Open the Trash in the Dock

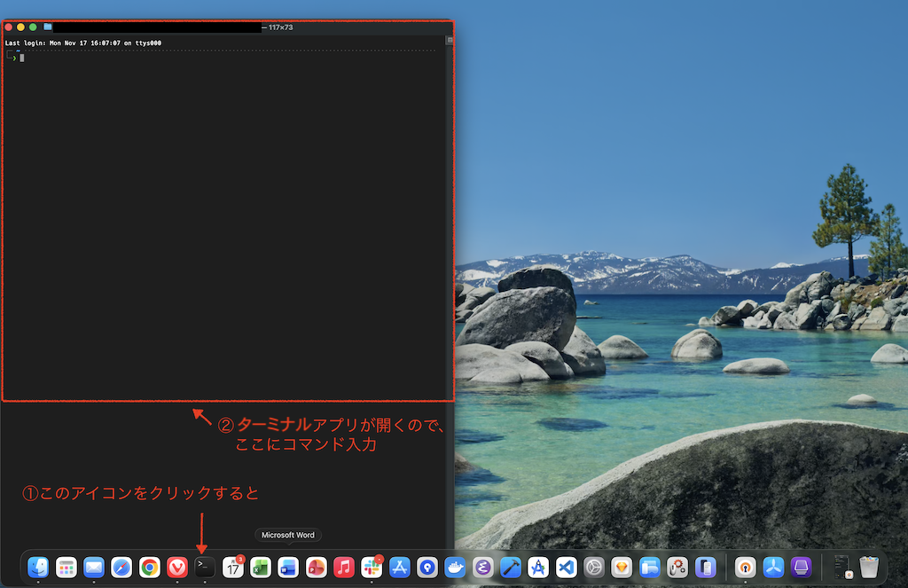click(x=869, y=567)
